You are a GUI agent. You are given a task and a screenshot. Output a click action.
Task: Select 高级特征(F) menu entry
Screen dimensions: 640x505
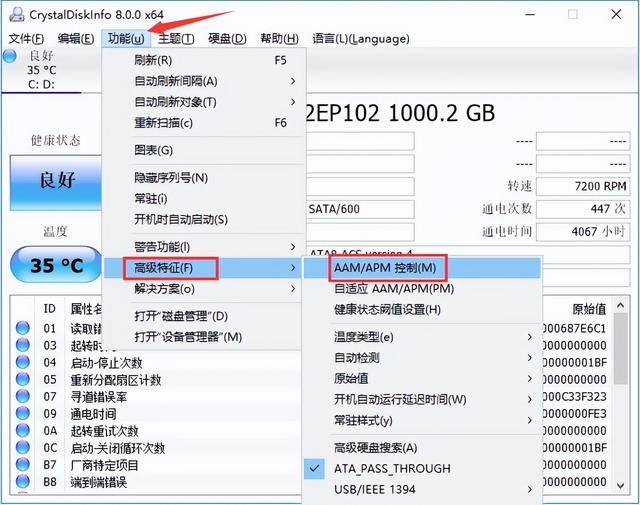click(x=203, y=268)
